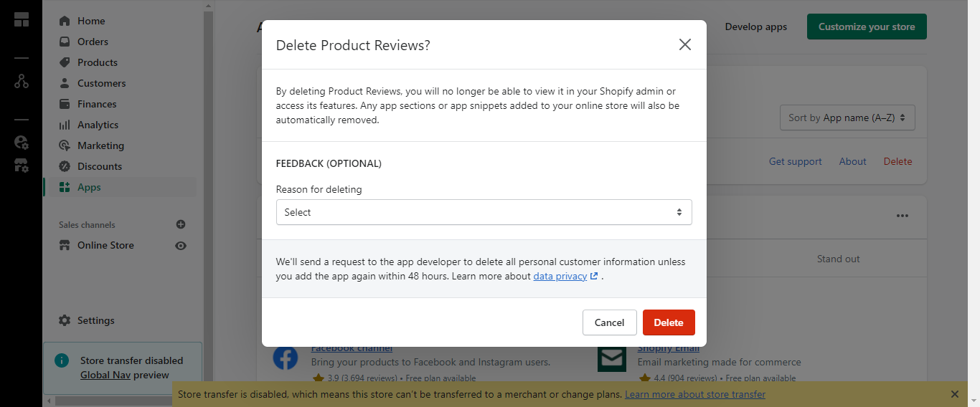
Task: Open the three-dots more options menu
Action: tap(903, 216)
